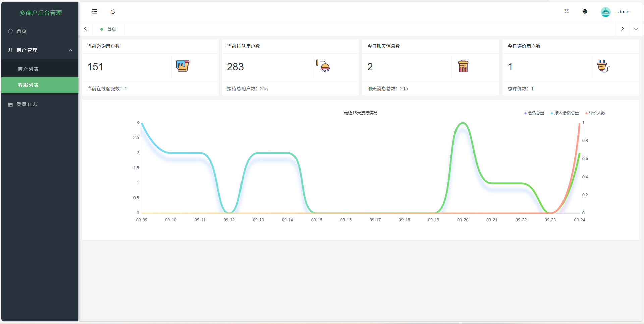This screenshot has height=324, width=644.
Task: Enter fullscreen mode via the expand icon
Action: pos(566,12)
